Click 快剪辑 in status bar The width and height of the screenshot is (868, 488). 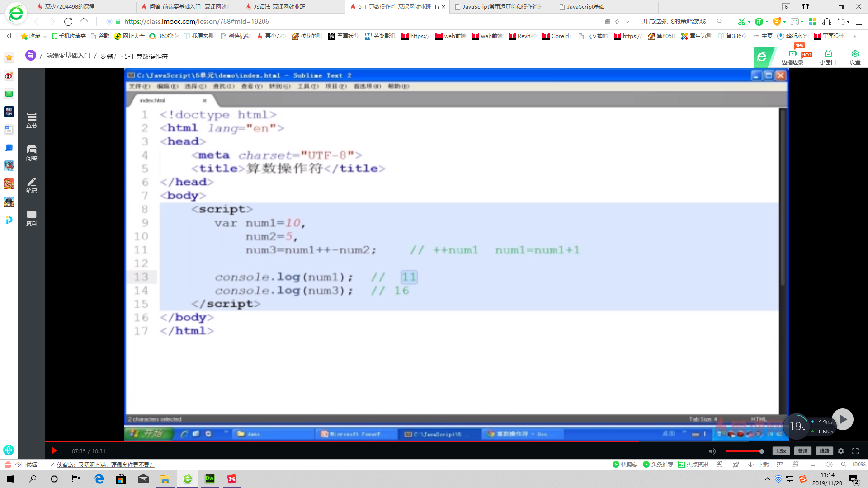coord(625,465)
